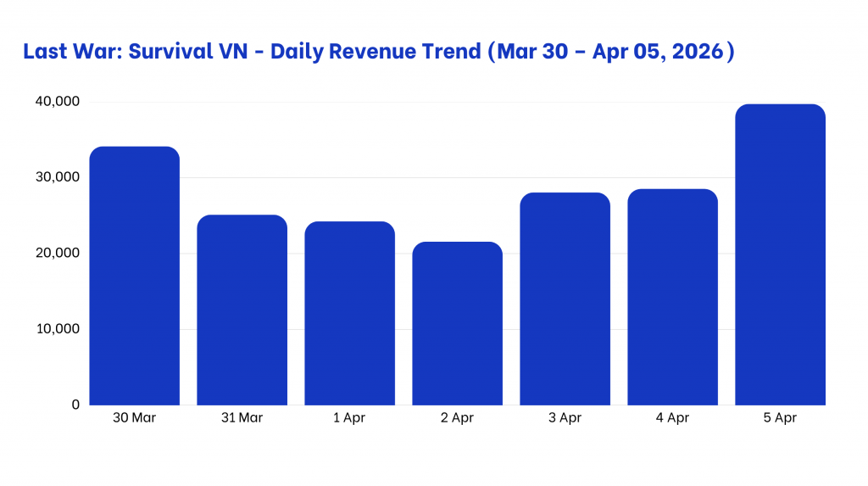
Task: Pick the shortest bar for 2 Apr
Action: pos(457,323)
